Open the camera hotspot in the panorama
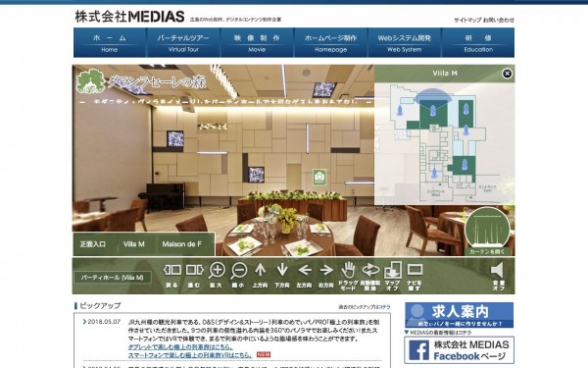Image resolution: width=588 pixels, height=368 pixels. pos(319,177)
